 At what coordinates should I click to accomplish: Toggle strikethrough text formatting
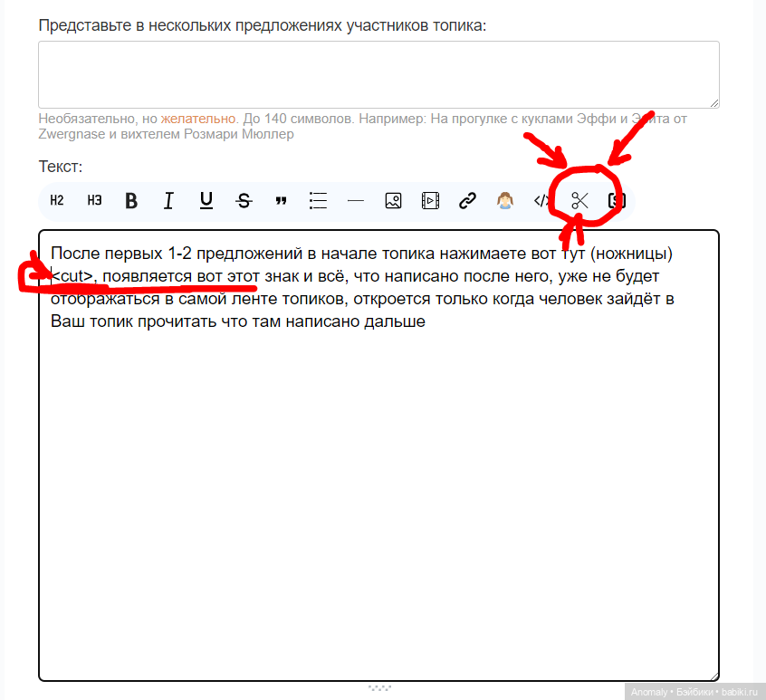(244, 201)
